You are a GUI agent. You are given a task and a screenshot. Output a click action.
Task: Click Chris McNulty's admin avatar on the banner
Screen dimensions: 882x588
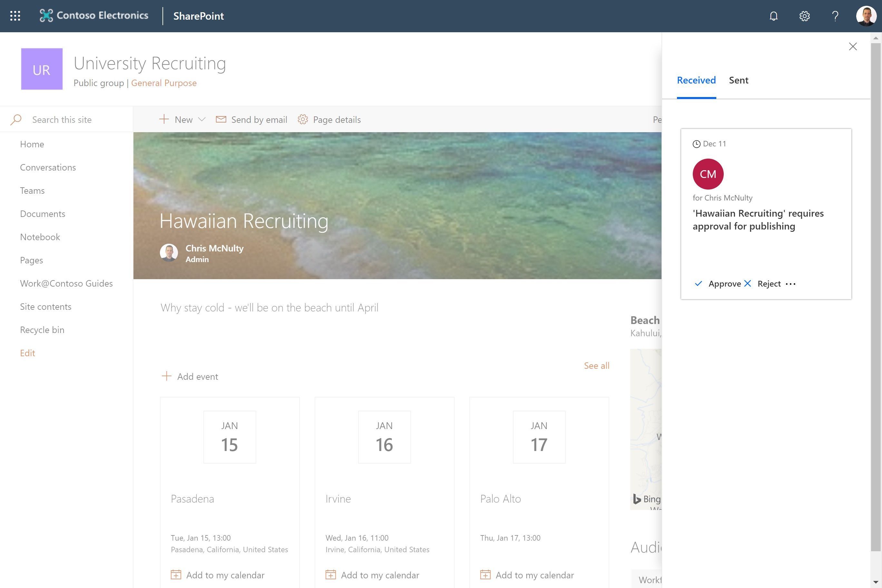click(169, 252)
